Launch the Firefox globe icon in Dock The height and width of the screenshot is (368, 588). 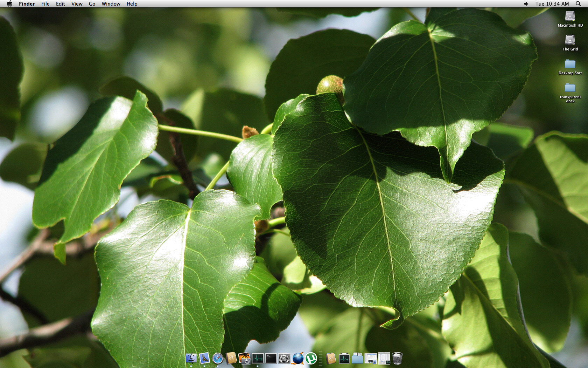(298, 358)
